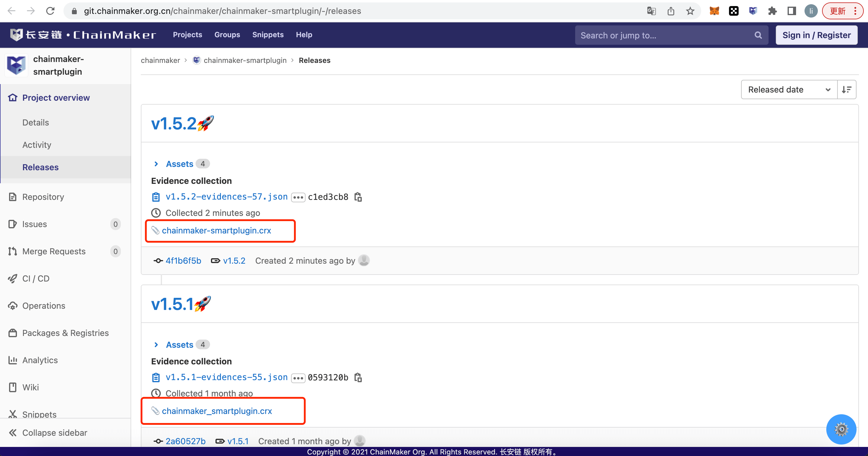Open the Groups menu in top navigation
Image resolution: width=868 pixels, height=456 pixels.
pyautogui.click(x=227, y=35)
